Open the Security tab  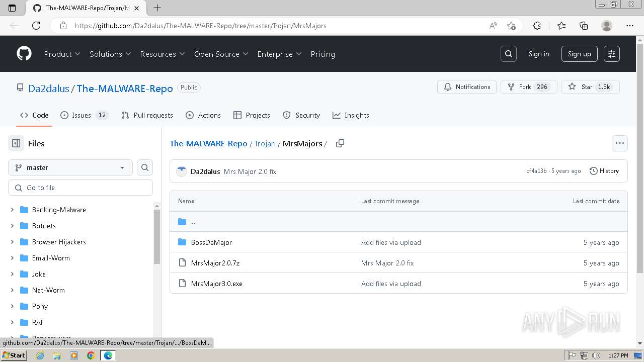click(x=301, y=115)
